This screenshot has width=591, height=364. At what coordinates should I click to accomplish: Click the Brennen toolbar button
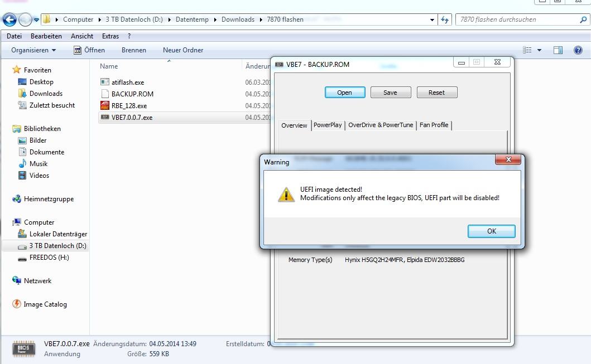tap(134, 50)
